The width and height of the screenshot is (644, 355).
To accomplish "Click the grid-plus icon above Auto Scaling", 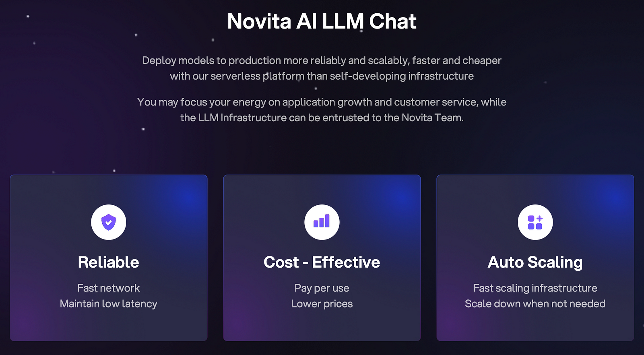I will point(535,222).
